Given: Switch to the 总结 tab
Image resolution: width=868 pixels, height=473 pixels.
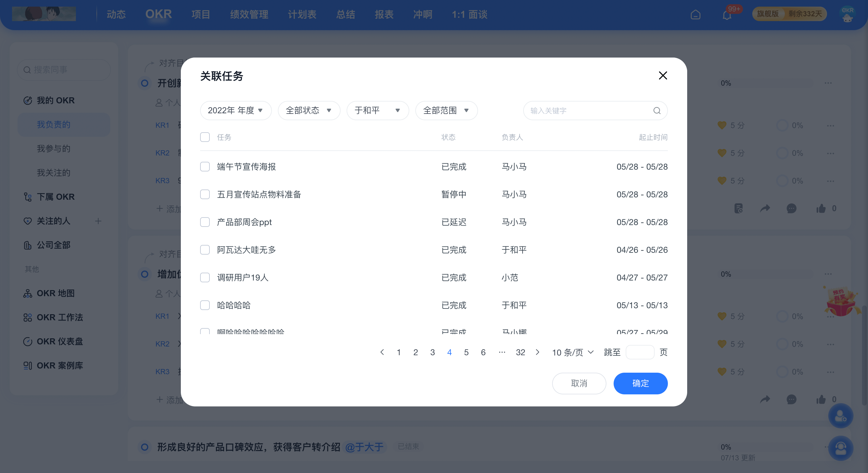Looking at the screenshot, I should click(x=345, y=14).
